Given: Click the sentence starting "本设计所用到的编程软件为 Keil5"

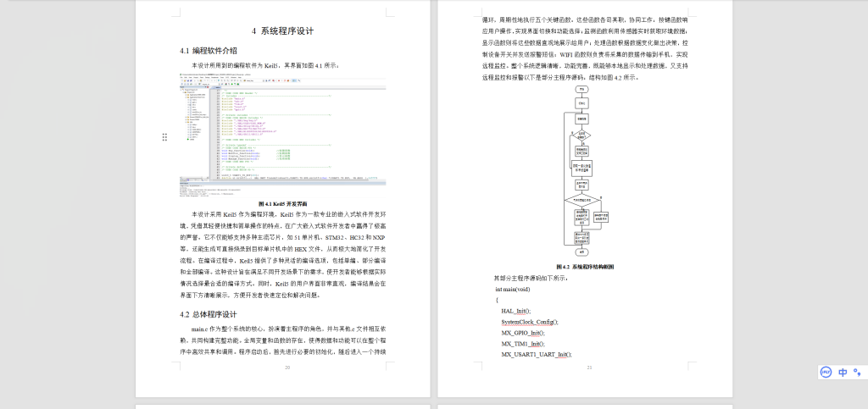Looking at the screenshot, I should [265, 65].
